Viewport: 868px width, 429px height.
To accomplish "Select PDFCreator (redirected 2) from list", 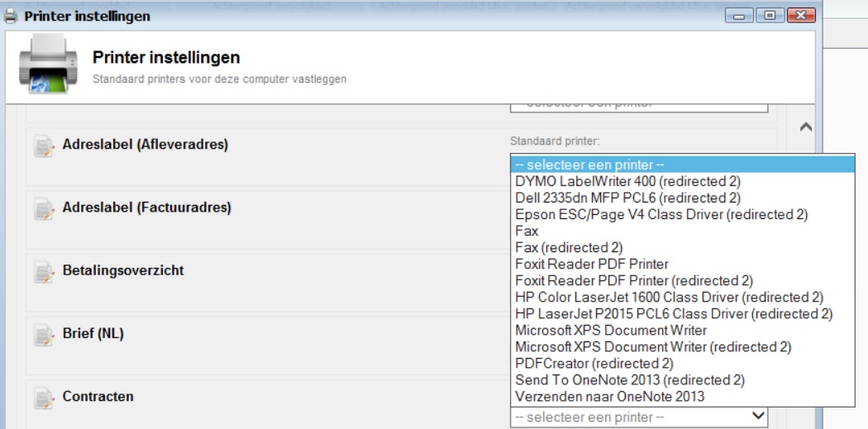I will coord(594,363).
